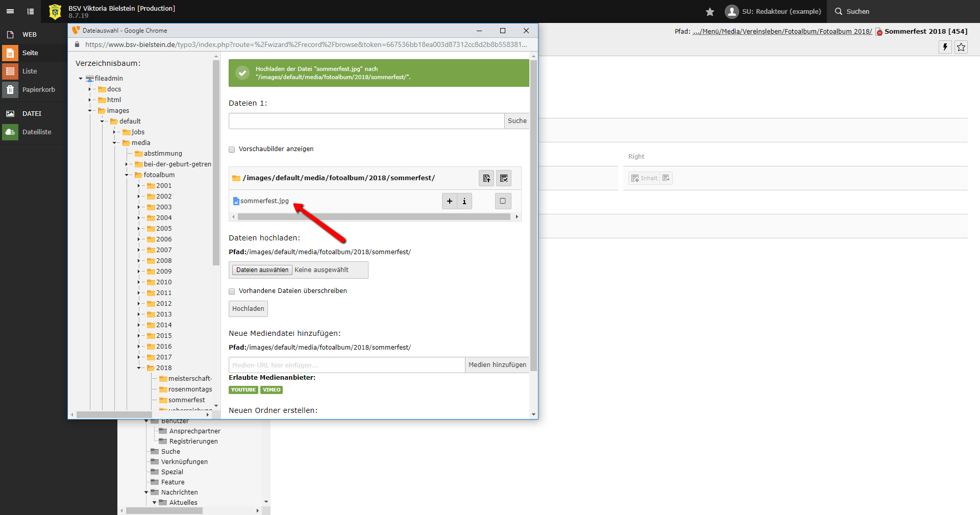Collapse the 2018 folder in tree

139,368
